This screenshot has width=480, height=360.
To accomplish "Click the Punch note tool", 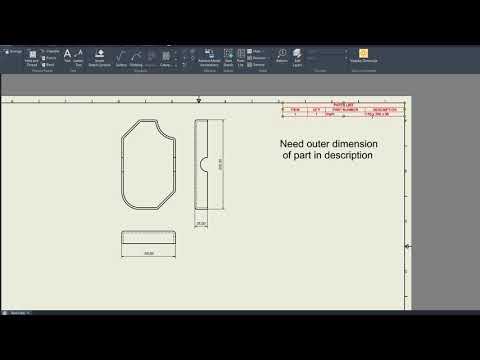I will (49, 58).
